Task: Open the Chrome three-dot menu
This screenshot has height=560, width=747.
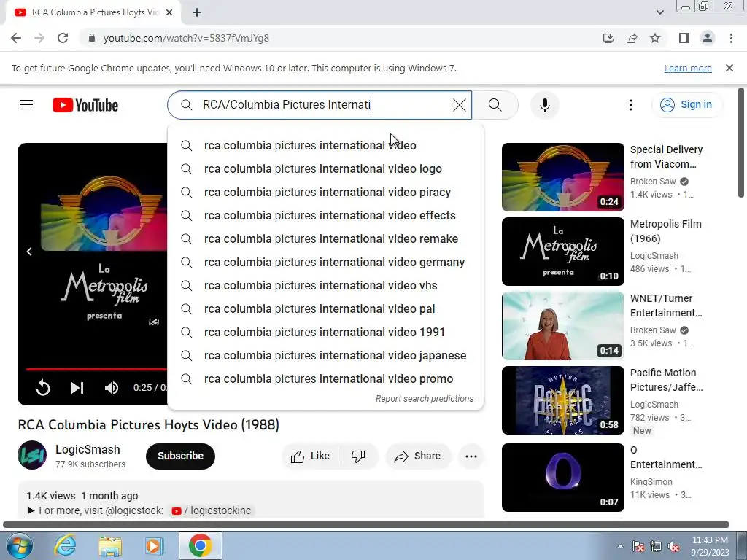Action: (731, 38)
